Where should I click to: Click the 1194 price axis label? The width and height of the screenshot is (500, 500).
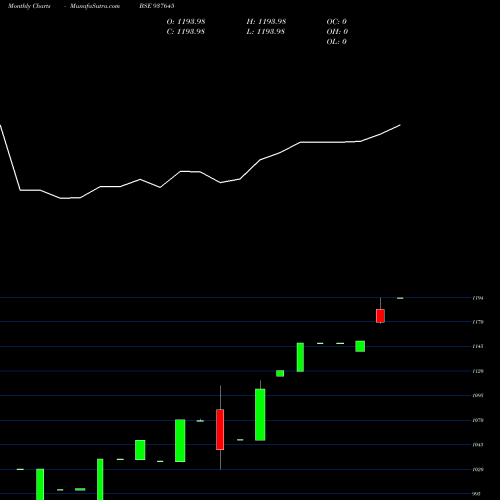coord(478,298)
